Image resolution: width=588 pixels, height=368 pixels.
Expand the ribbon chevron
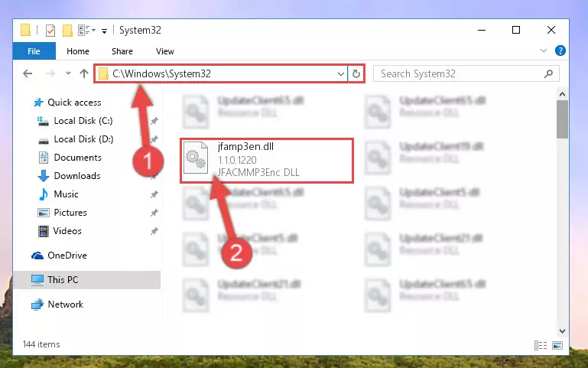point(544,50)
